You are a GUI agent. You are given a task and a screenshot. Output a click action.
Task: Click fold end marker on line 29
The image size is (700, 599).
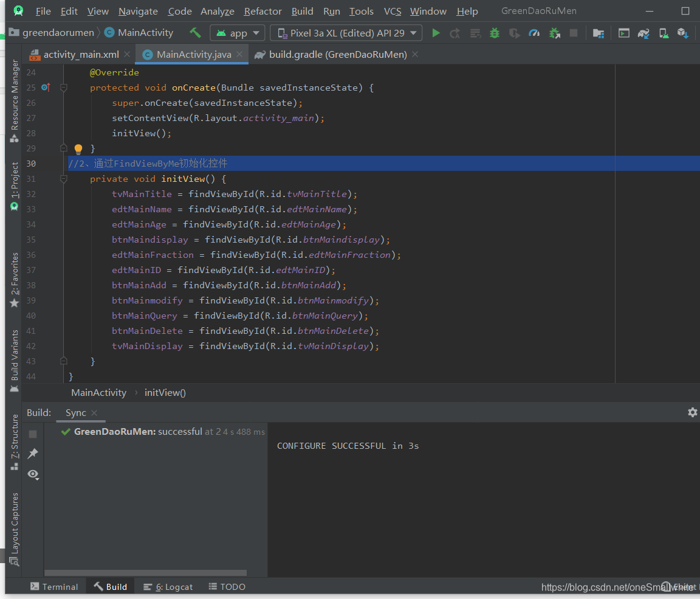point(63,148)
